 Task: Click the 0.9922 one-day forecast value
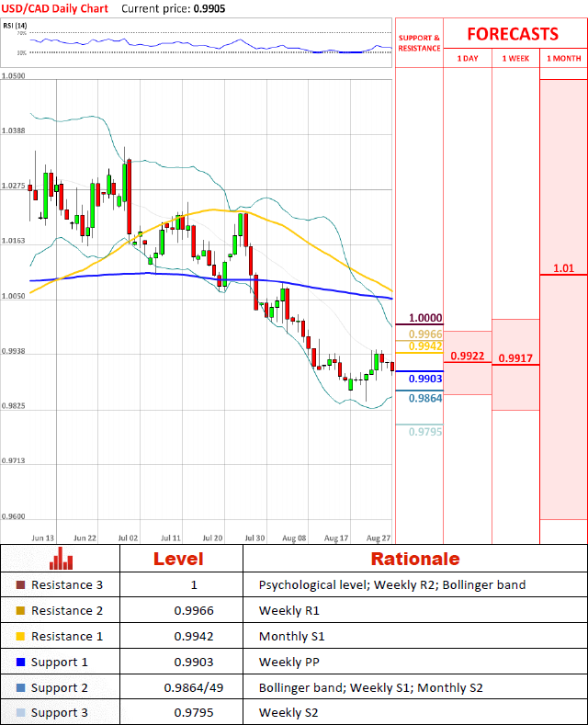coord(467,356)
